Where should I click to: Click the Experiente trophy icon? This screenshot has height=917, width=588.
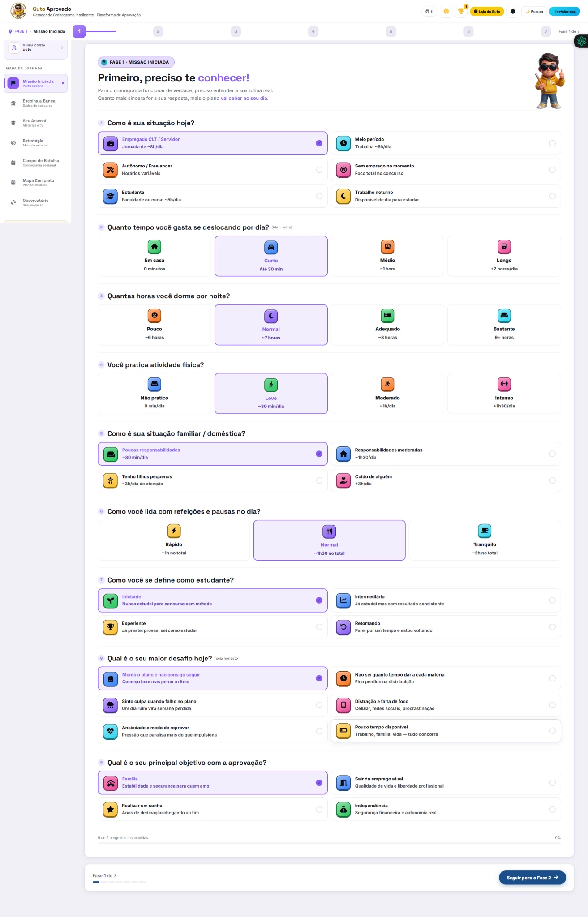coord(110,627)
